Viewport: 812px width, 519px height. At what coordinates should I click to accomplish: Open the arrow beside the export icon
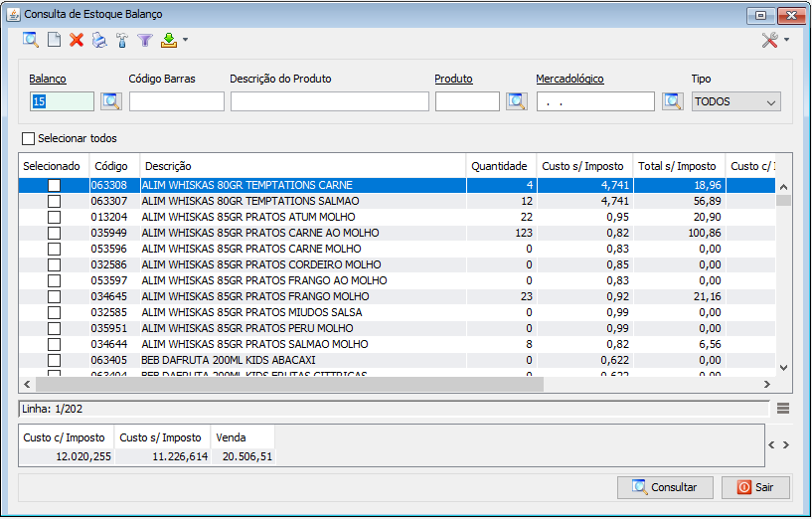[185, 40]
